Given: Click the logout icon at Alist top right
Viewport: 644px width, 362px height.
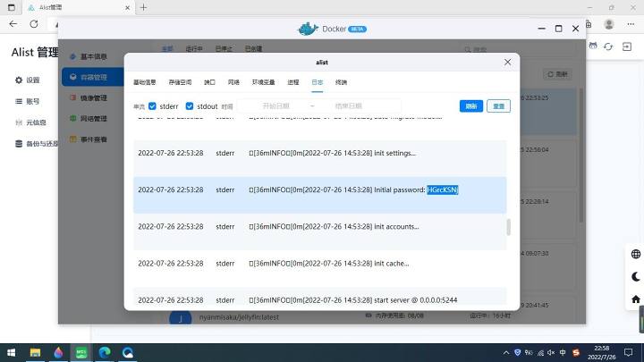Looking at the screenshot, I should pyautogui.click(x=627, y=46).
